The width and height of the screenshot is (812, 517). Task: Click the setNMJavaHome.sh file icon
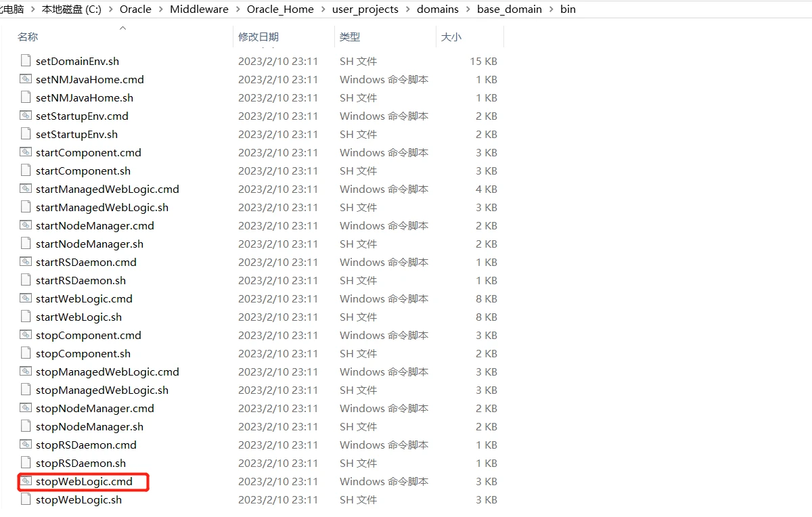click(26, 97)
